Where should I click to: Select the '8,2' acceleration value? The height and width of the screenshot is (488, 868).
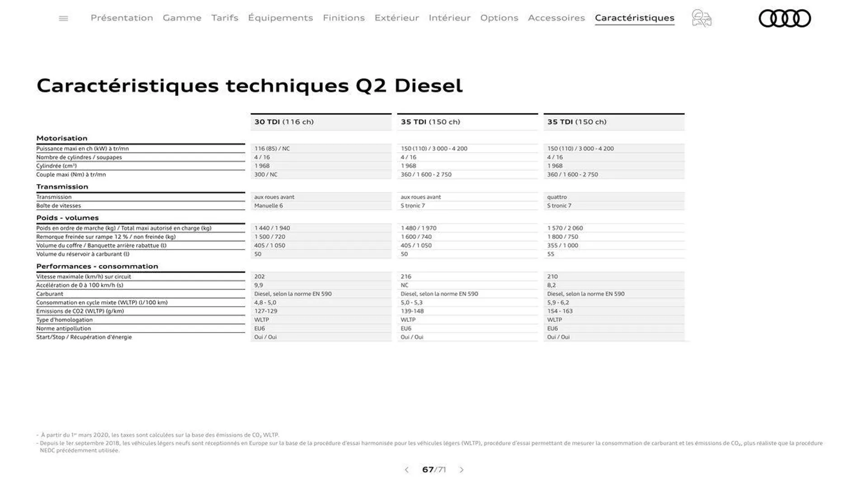(552, 285)
